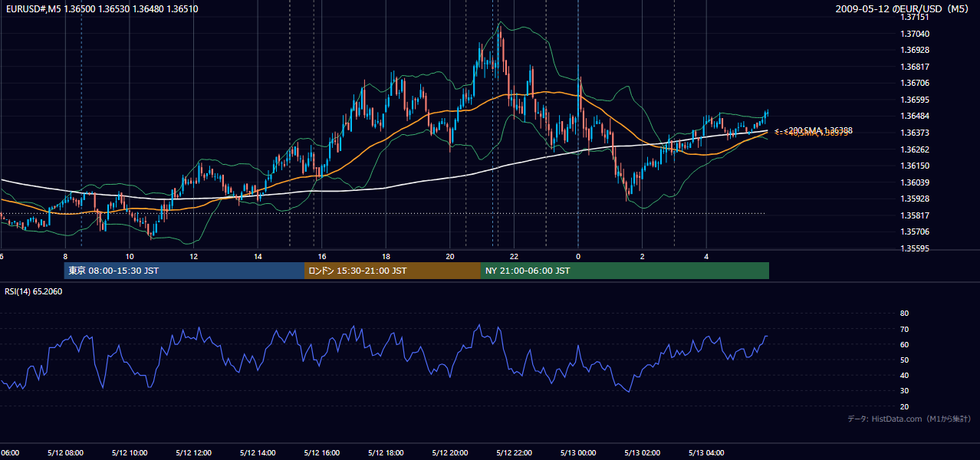Click hour label 0 under the price chart
This screenshot has width=980, height=460.
point(578,257)
